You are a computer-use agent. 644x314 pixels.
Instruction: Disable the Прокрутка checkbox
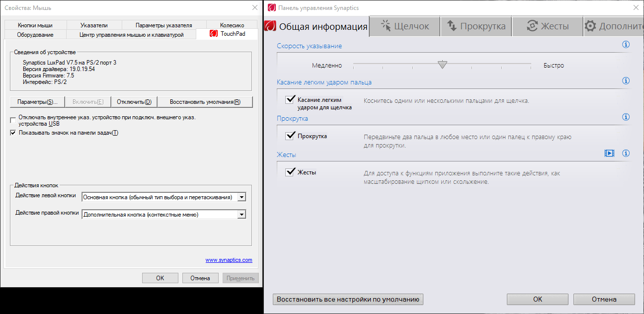click(x=290, y=136)
